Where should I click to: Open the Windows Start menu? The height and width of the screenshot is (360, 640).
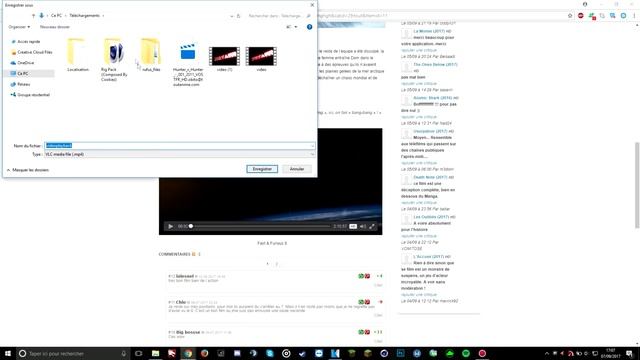point(8,353)
